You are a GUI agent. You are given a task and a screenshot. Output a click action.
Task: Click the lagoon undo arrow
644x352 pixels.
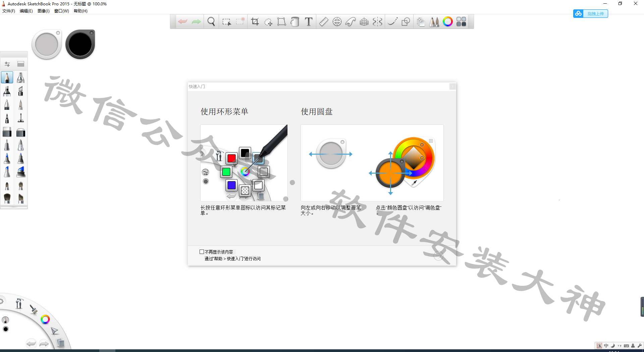(31, 344)
